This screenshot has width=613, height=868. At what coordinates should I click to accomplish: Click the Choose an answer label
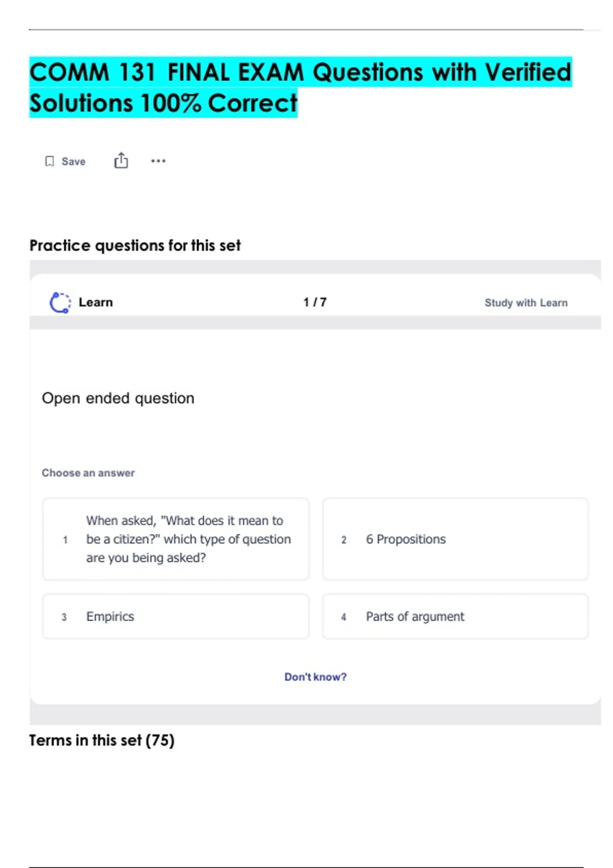pyautogui.click(x=88, y=473)
